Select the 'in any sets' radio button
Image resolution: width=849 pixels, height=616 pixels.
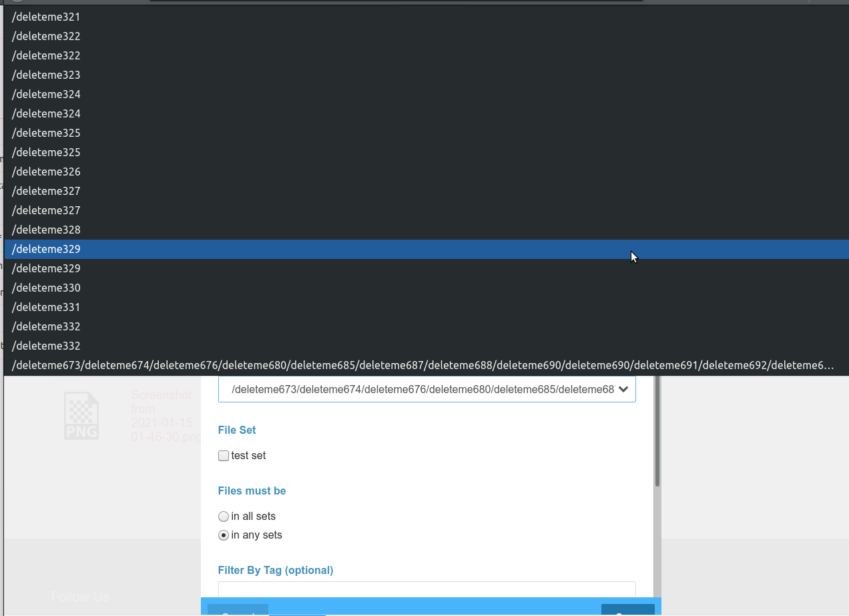(223, 535)
